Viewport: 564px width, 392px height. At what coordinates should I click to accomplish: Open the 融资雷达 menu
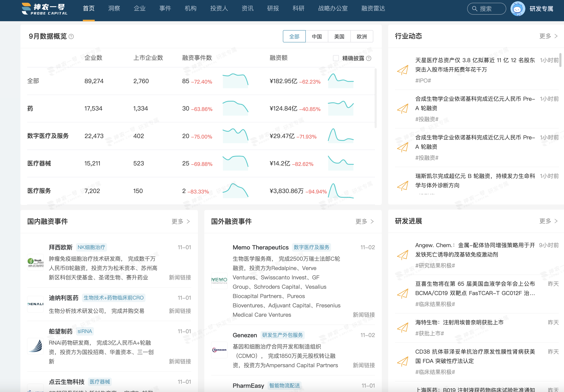click(x=373, y=8)
